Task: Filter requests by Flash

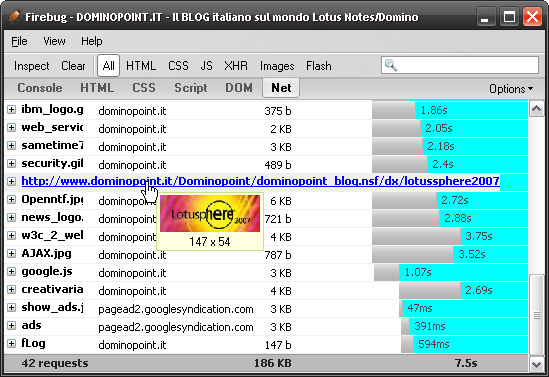Action: click(319, 66)
